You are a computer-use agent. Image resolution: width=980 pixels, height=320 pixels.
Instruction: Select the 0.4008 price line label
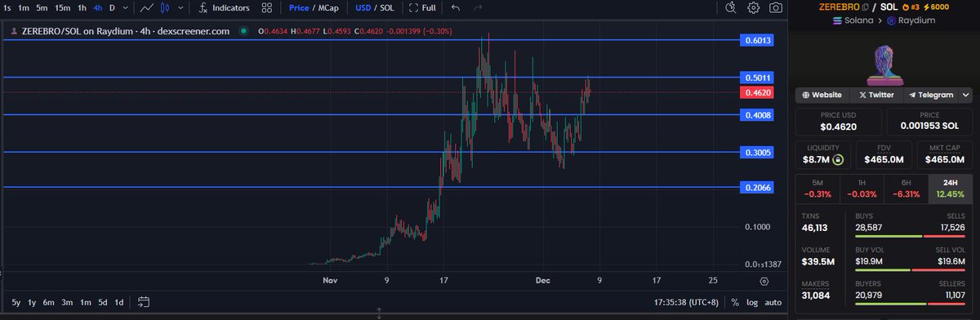(758, 115)
